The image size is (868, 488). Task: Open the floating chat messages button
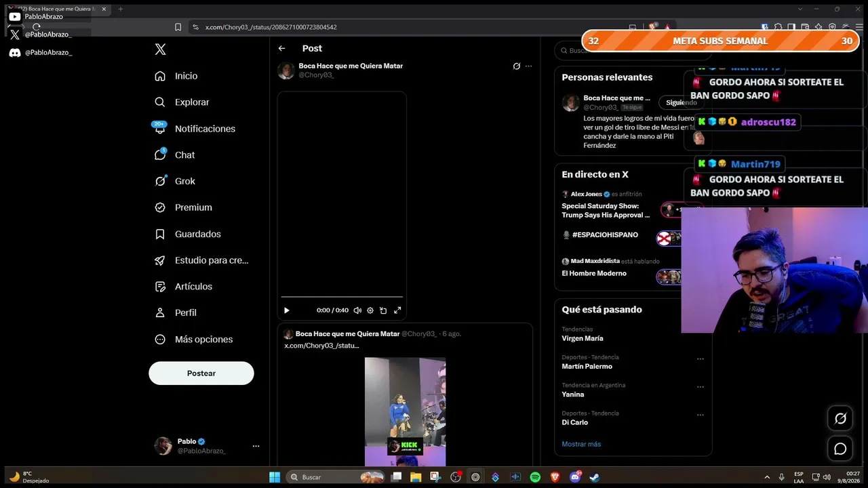(x=840, y=449)
